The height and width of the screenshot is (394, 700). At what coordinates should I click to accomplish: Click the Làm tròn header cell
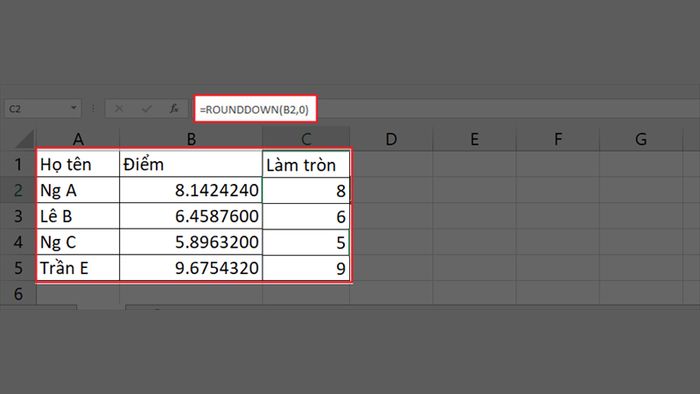[306, 164]
